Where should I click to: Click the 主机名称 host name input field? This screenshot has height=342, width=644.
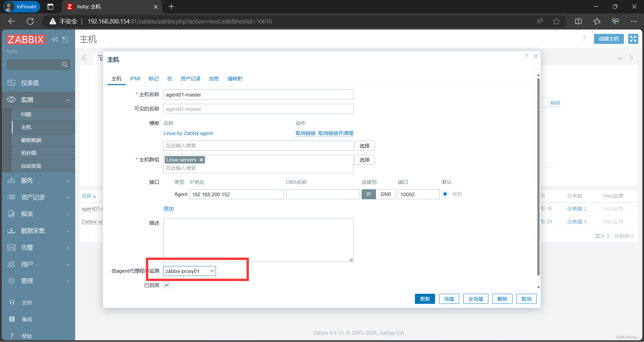[x=258, y=94]
